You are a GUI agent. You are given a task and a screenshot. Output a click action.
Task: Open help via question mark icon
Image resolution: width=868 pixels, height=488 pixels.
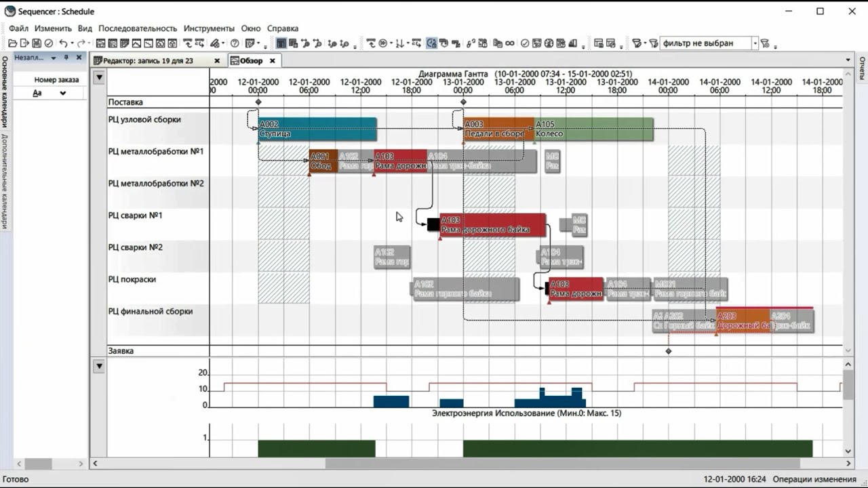click(235, 43)
